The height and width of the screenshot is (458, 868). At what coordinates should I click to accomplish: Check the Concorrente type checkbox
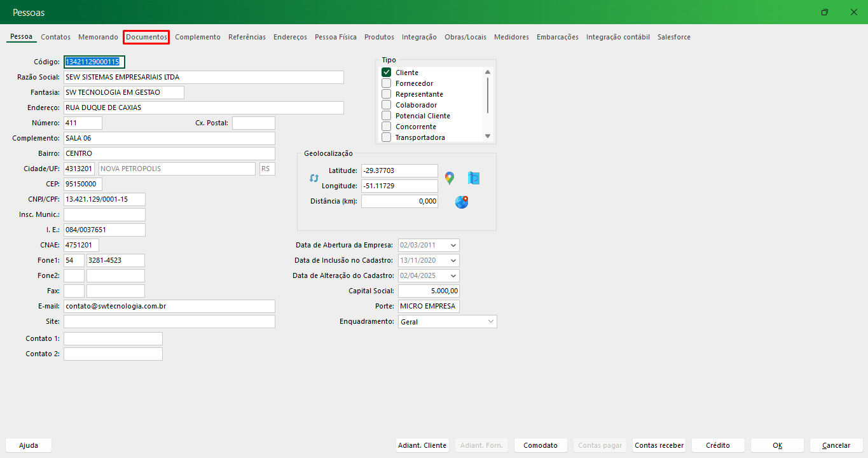(386, 127)
